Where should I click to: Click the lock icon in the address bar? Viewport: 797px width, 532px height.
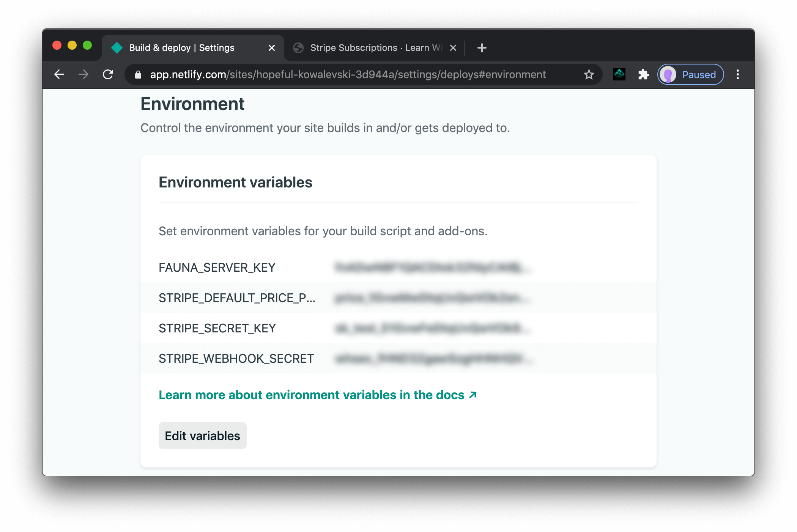click(138, 74)
